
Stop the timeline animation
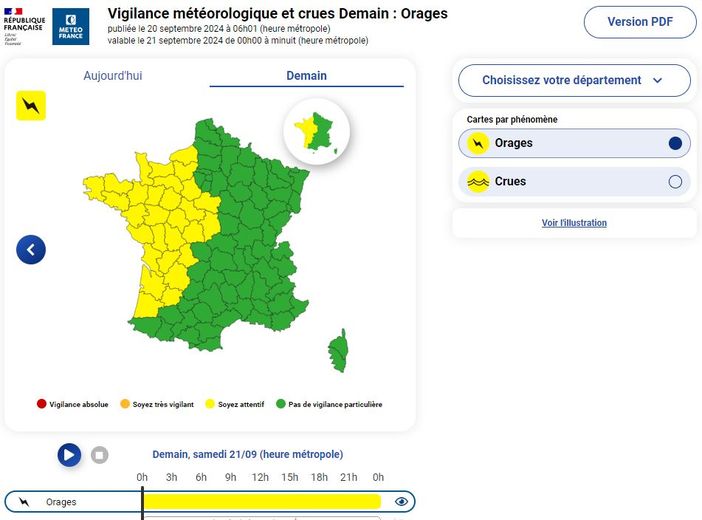click(99, 455)
